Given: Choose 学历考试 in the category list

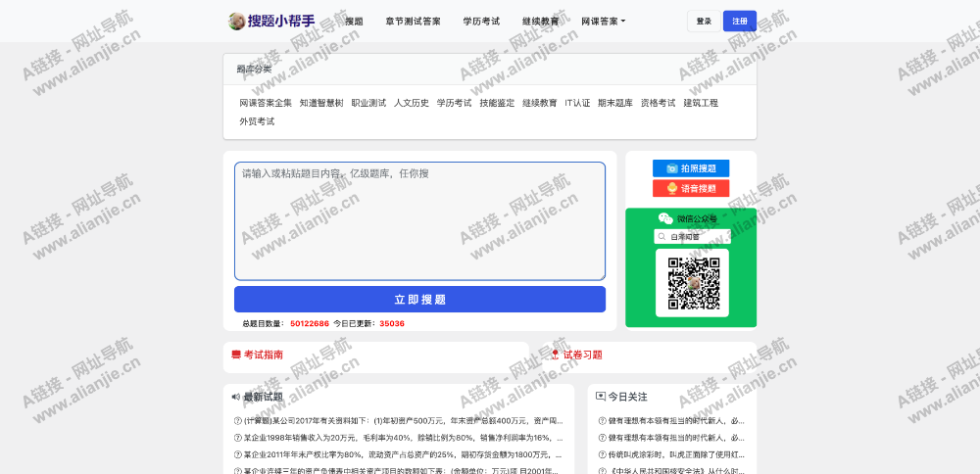Looking at the screenshot, I should click(455, 103).
